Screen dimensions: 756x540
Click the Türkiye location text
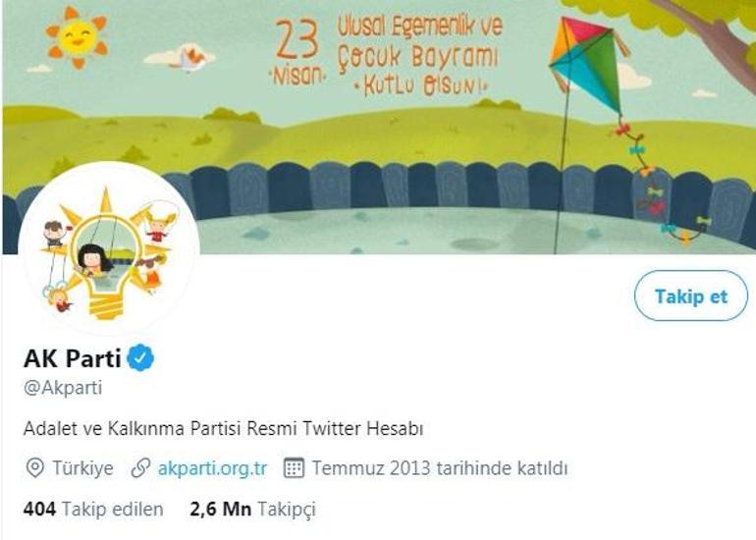(x=82, y=468)
